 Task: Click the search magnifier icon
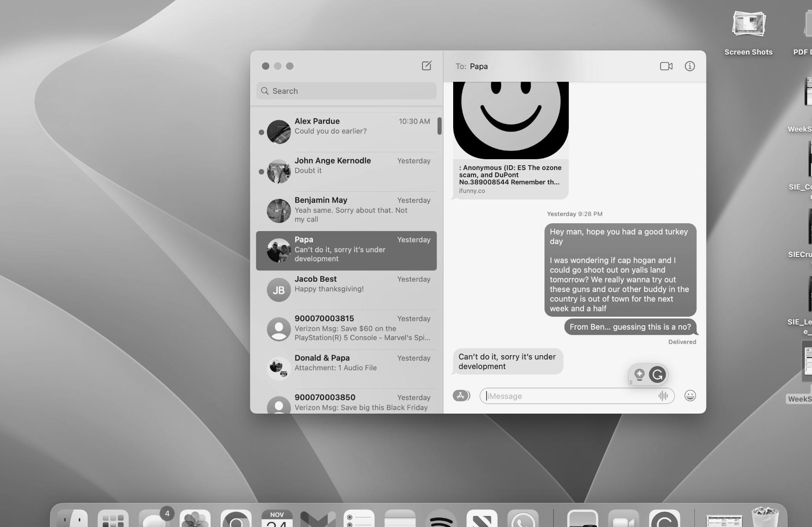265,91
